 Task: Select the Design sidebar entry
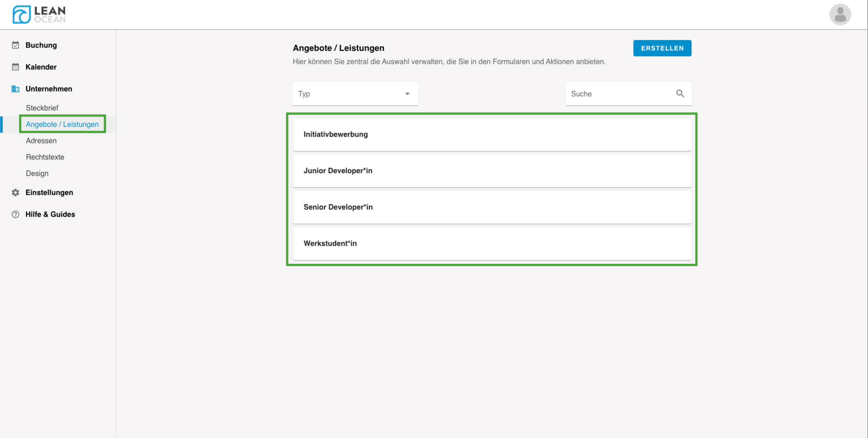[x=37, y=173]
